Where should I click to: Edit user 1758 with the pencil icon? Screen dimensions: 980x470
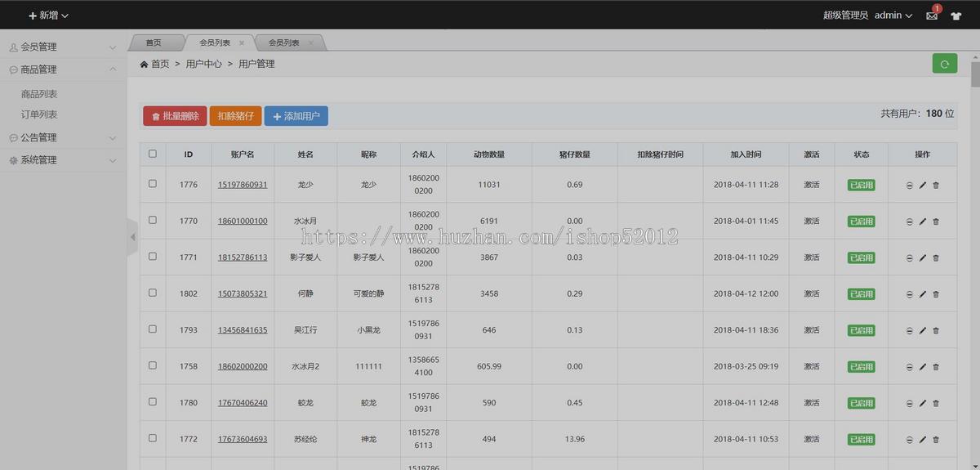923,367
